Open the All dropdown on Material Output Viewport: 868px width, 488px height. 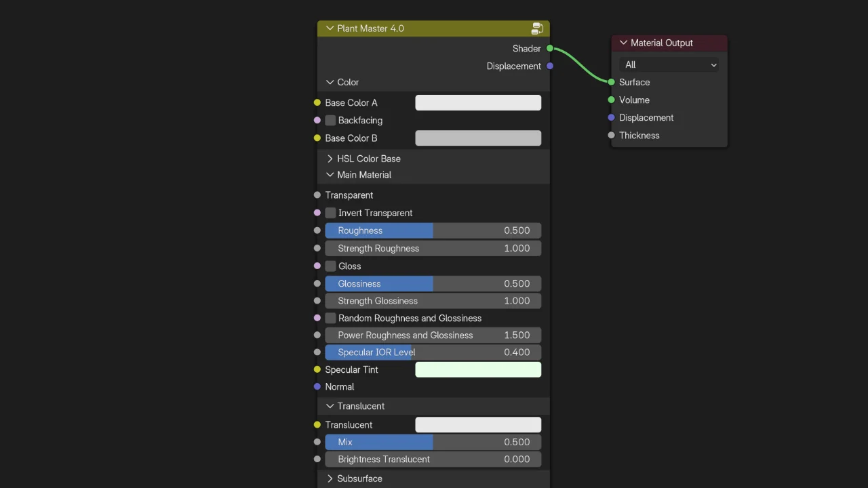[x=669, y=64]
